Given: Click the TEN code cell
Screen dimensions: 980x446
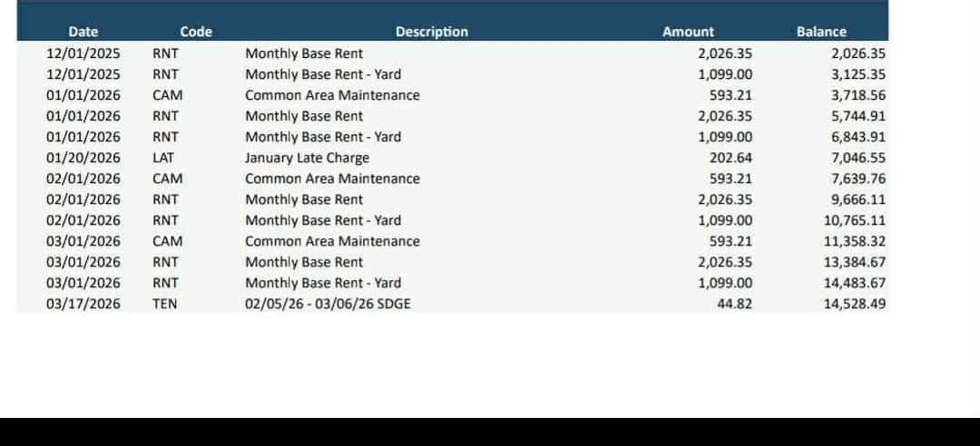Looking at the screenshot, I should 164,304.
